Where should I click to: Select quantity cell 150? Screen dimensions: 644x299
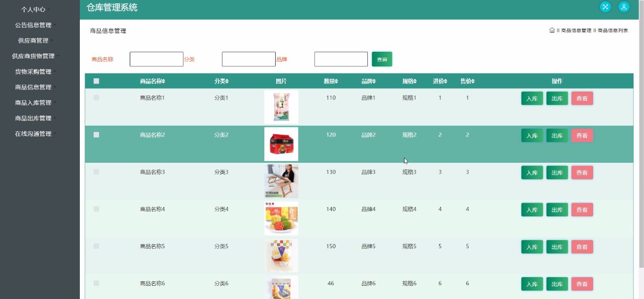coord(331,246)
